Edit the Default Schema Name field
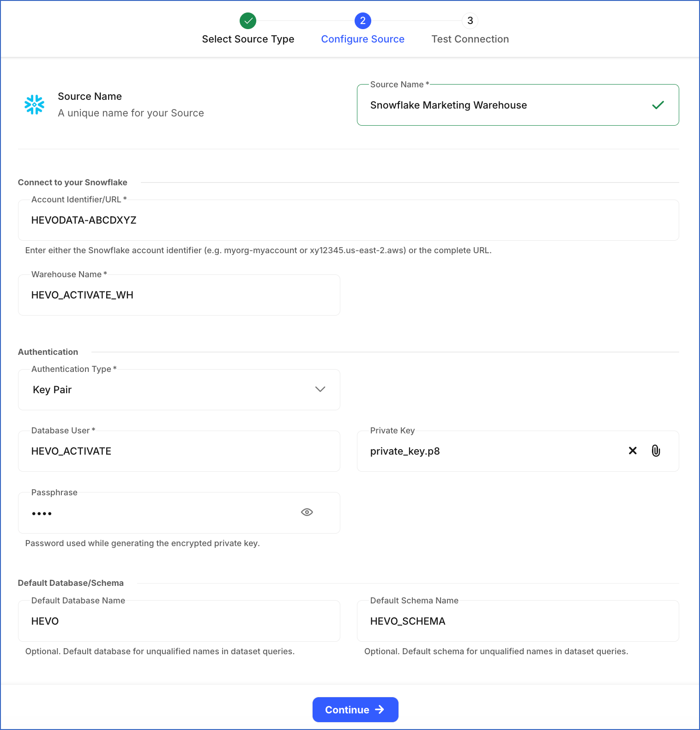Viewport: 700px width, 730px height. click(x=518, y=621)
